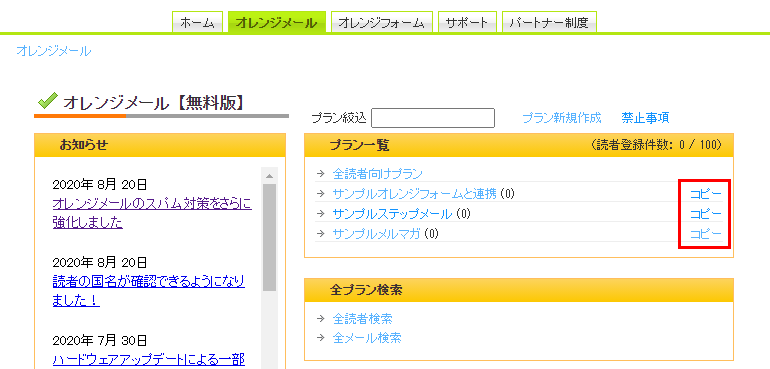Open 全メール検索 search link
770x369 pixels.
367,338
